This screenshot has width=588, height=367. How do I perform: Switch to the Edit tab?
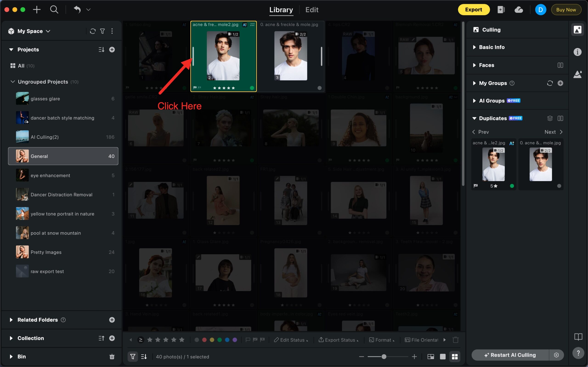point(312,10)
